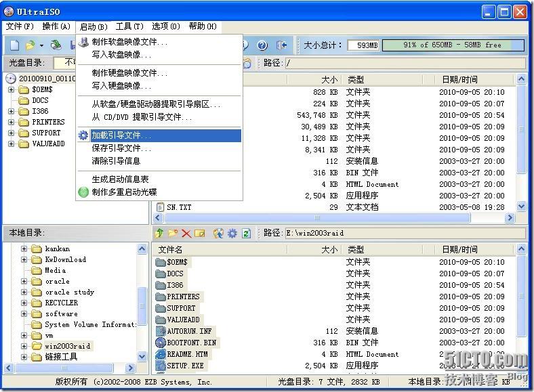The image size is (534, 392).
Task: Open the 工具(T) menu
Action: point(129,26)
